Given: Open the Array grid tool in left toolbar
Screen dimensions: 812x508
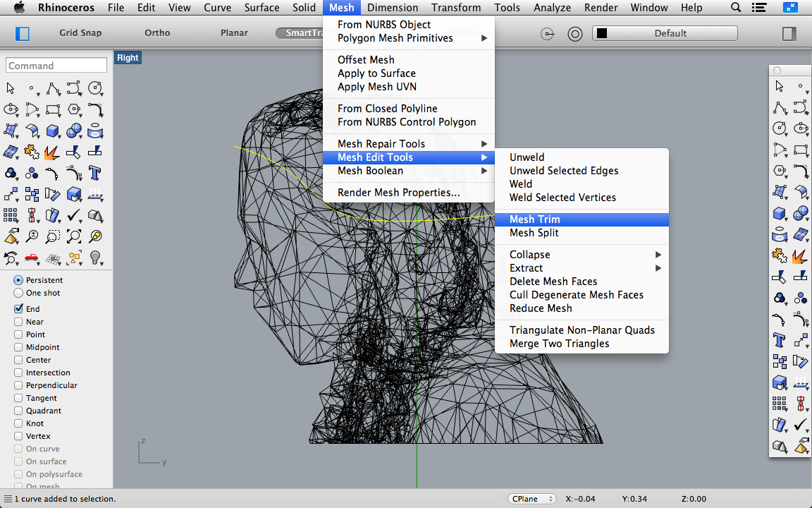Looking at the screenshot, I should click(x=11, y=215).
